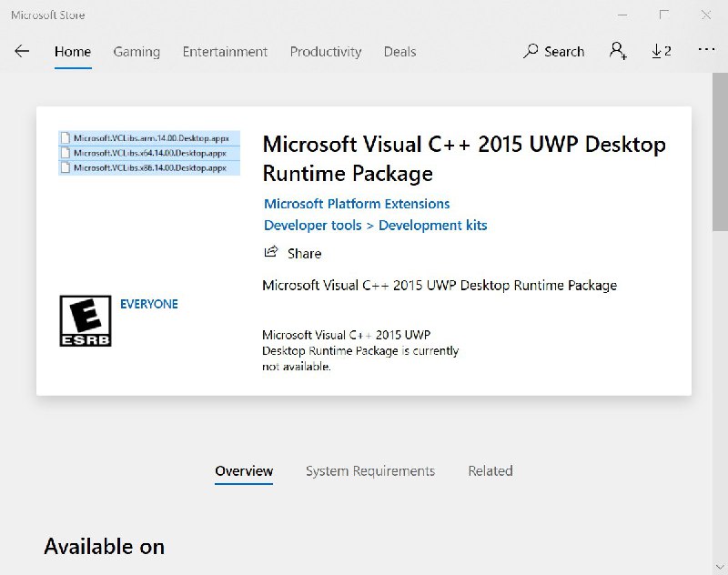The height and width of the screenshot is (575, 728).
Task: Select the Overview tab
Action: [244, 471]
